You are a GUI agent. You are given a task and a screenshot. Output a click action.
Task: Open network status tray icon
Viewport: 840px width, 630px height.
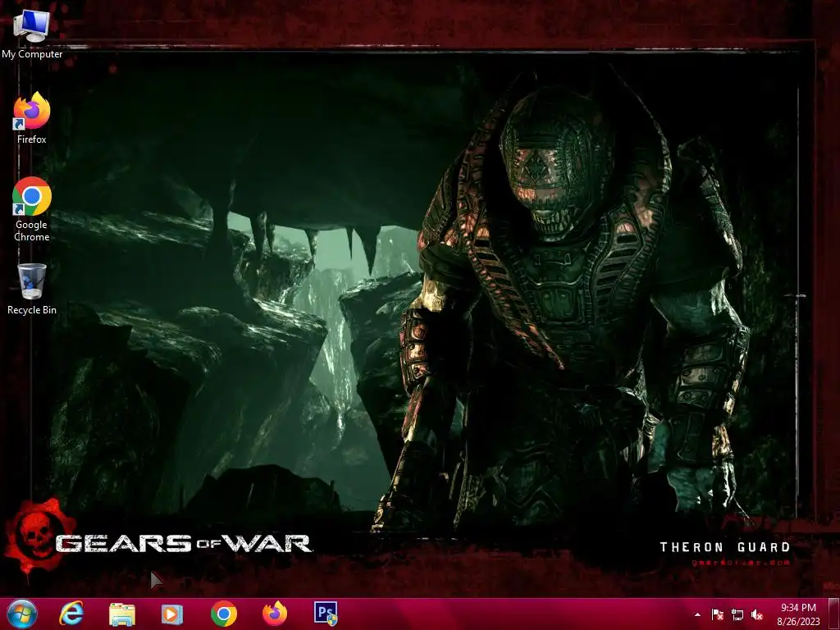pyautogui.click(x=737, y=614)
